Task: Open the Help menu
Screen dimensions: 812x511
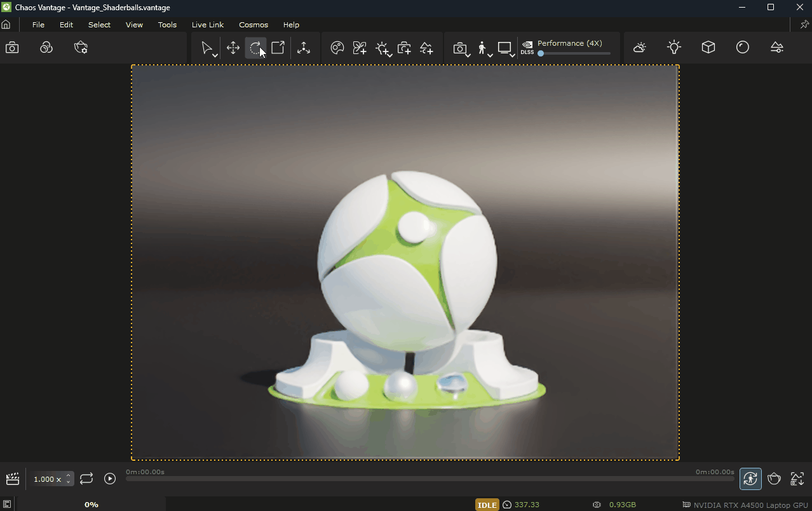Action: [291, 25]
